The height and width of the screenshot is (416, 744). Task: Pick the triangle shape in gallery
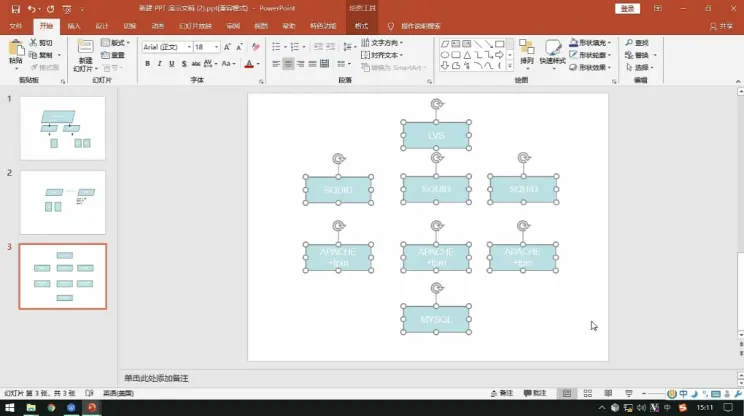pyautogui.click(x=467, y=55)
